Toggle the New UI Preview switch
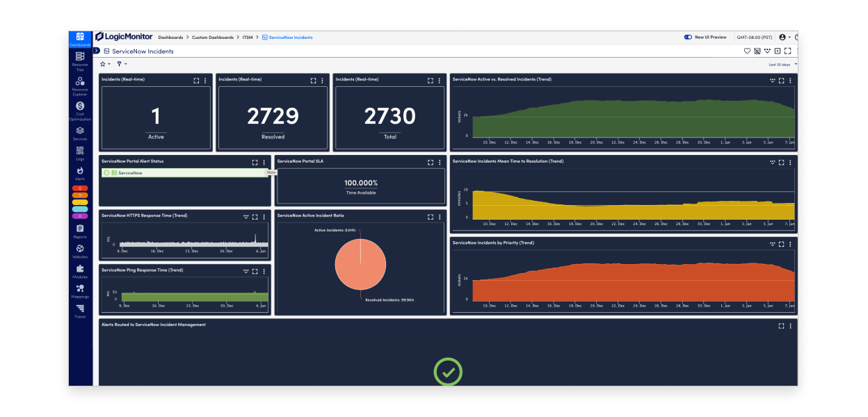The image size is (868, 417). [688, 37]
